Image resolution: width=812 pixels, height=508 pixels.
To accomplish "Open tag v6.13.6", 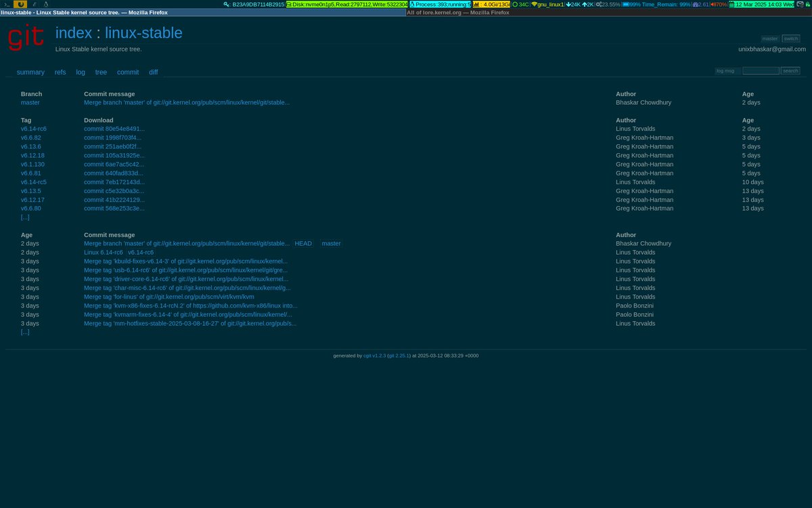I will (31, 146).
